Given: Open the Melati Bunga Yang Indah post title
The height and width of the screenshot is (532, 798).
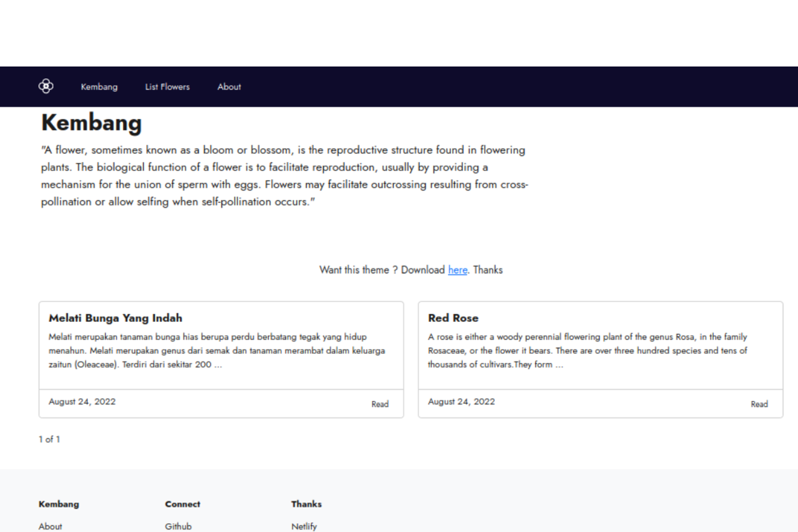Looking at the screenshot, I should tap(115, 318).
